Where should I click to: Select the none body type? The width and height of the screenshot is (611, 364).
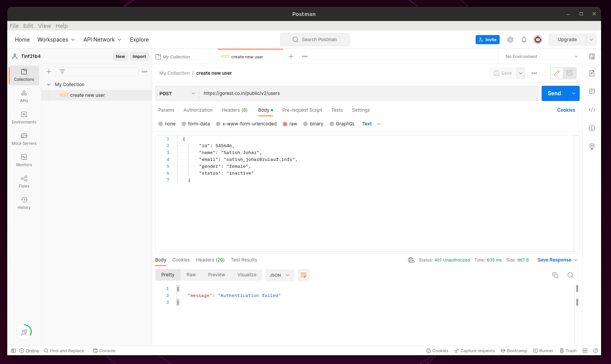click(x=167, y=124)
